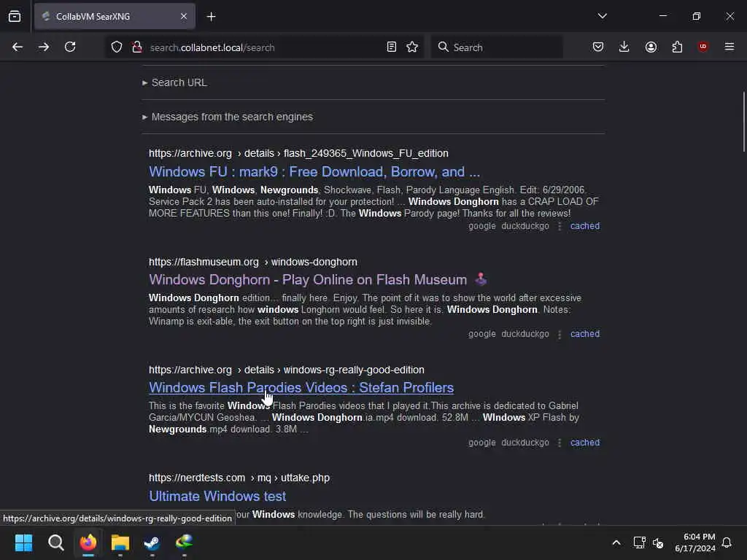Open cached link for Windows Donghorn result
The height and width of the screenshot is (560, 747).
[585, 334]
